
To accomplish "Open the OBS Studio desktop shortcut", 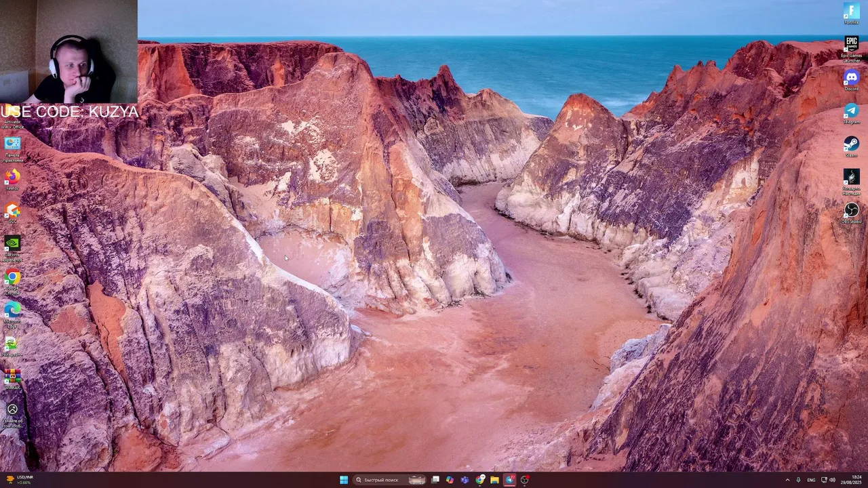I will (x=851, y=213).
